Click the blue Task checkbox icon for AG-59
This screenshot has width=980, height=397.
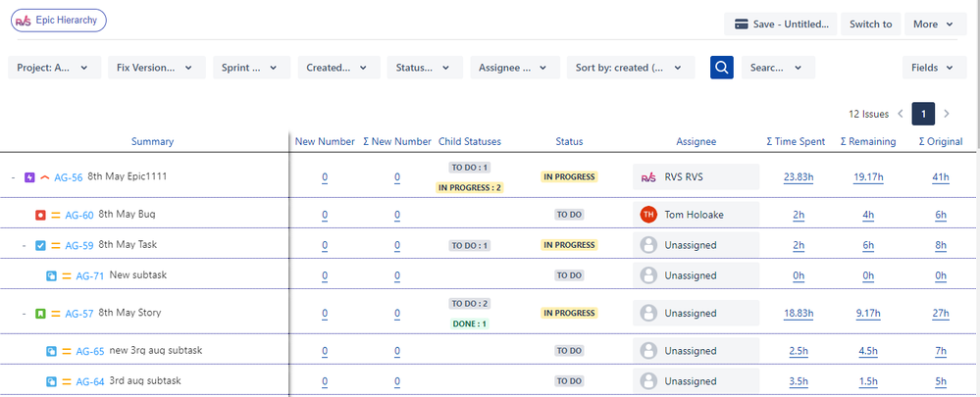coord(40,246)
